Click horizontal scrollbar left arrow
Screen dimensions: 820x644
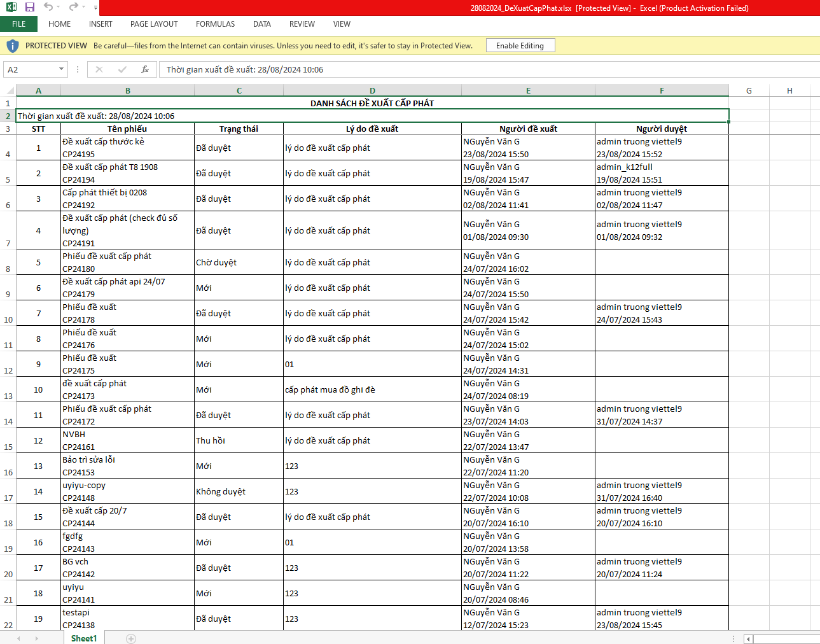click(x=749, y=639)
